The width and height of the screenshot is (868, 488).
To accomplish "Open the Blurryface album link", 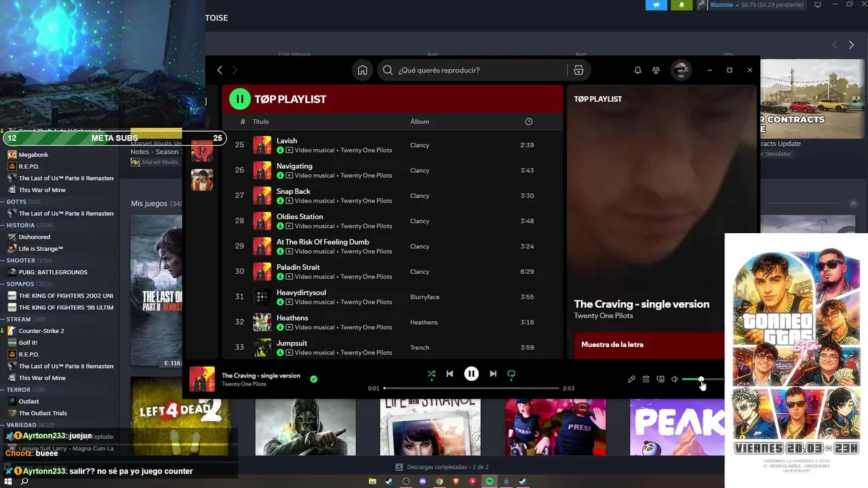I will click(x=425, y=297).
